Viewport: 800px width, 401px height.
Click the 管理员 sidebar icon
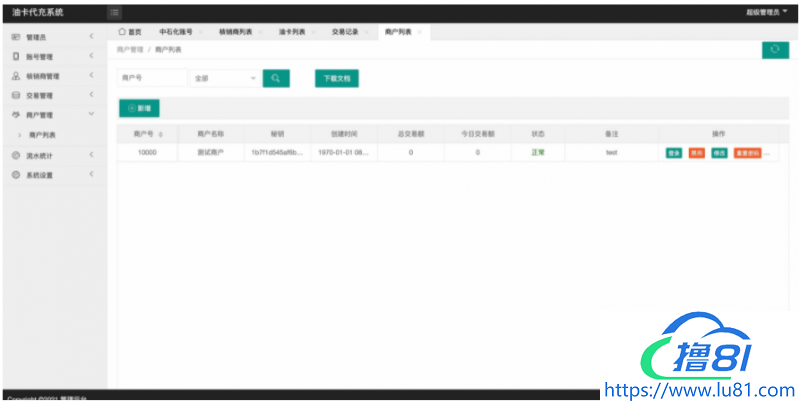[x=15, y=37]
